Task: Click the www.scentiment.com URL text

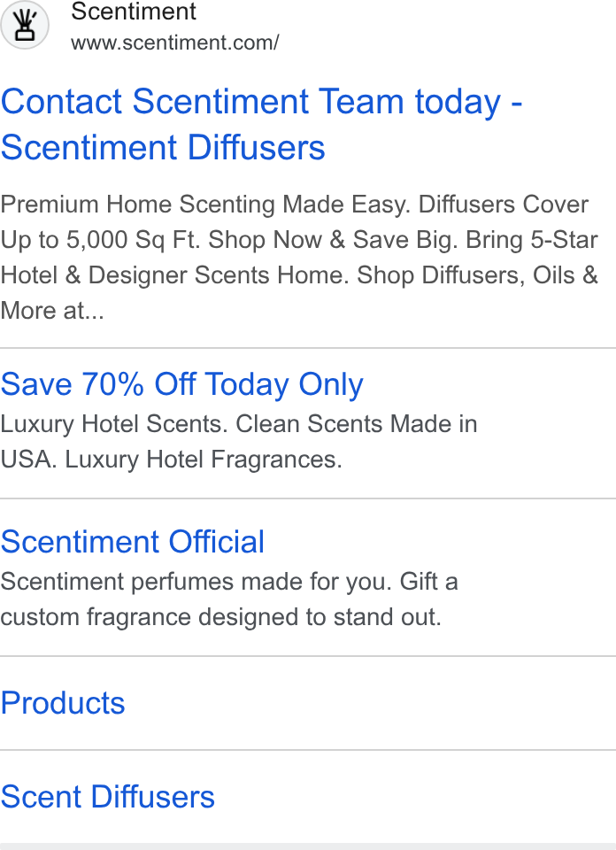Action: [174, 42]
